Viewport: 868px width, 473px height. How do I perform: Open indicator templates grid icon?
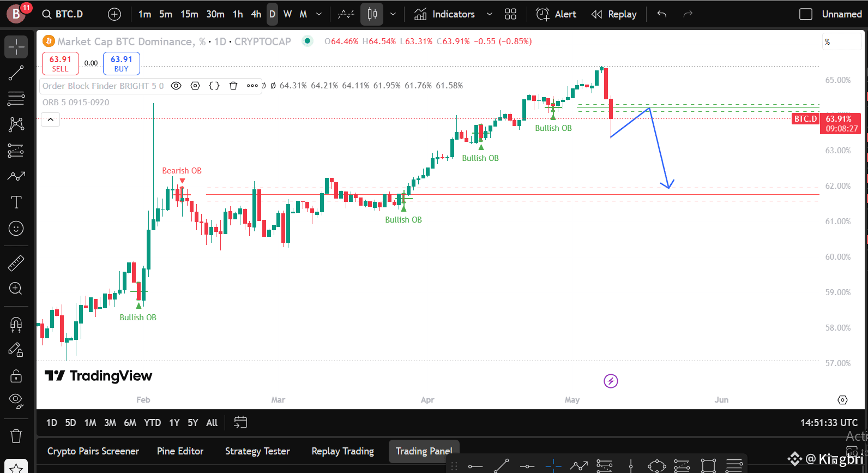pos(510,14)
